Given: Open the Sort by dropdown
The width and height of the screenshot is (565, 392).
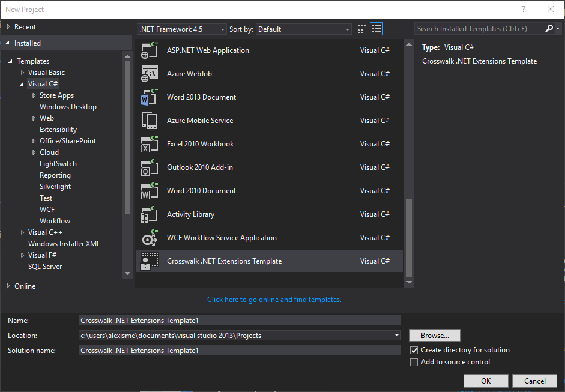Looking at the screenshot, I should 304,29.
